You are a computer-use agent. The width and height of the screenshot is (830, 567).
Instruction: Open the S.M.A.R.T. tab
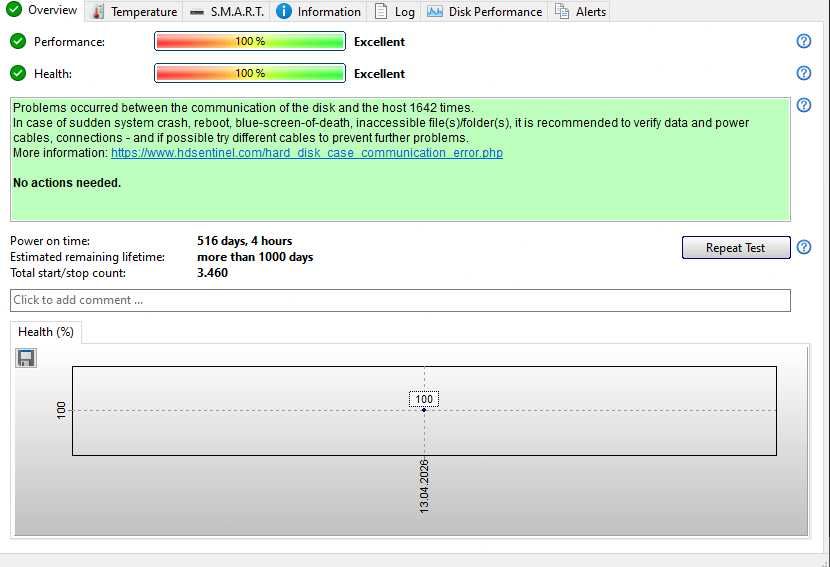(227, 12)
